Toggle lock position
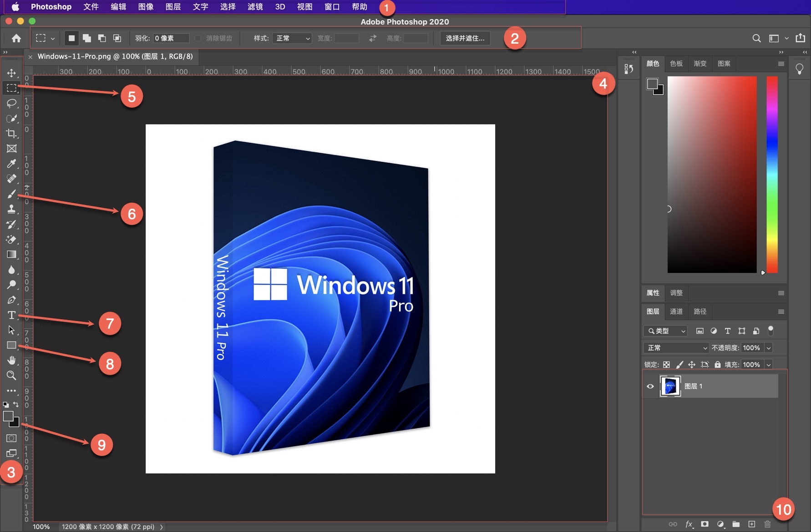The width and height of the screenshot is (811, 532). [x=692, y=365]
